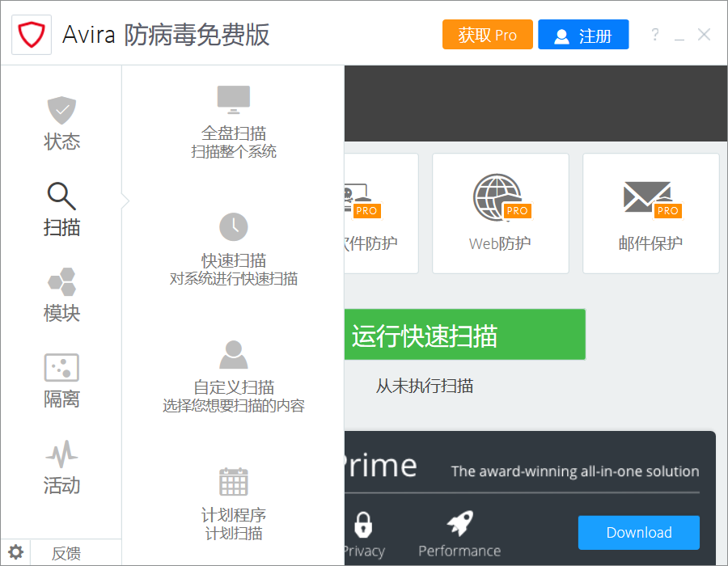Viewport: 728px width, 566px height.
Task: Click the 获取 Pro button
Action: [x=487, y=35]
